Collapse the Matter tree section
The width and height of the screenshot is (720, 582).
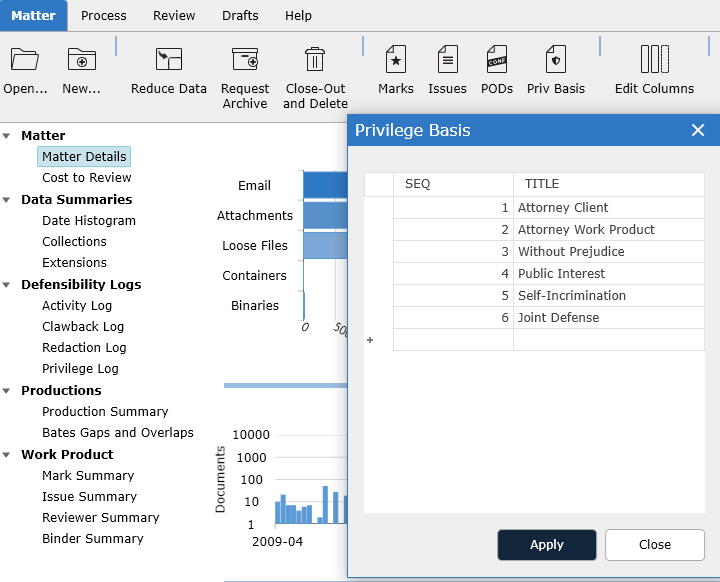6,136
